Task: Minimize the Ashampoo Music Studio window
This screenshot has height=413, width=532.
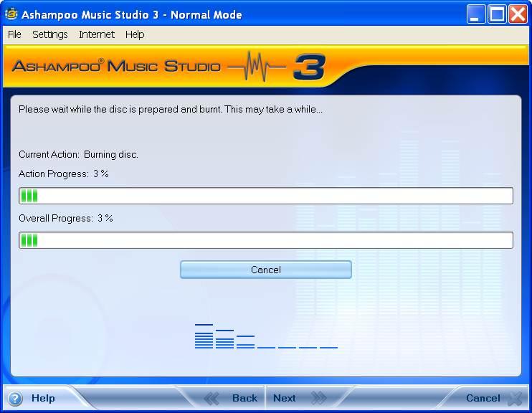Action: coord(477,14)
